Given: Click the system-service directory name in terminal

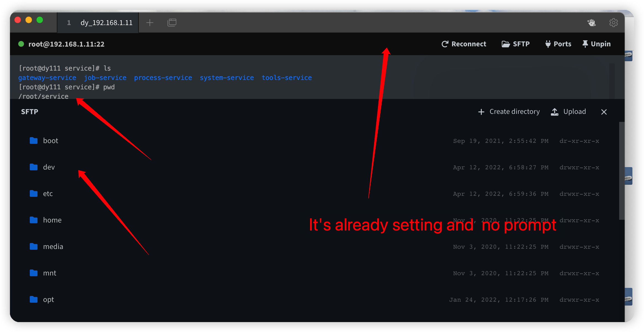Looking at the screenshot, I should (227, 78).
